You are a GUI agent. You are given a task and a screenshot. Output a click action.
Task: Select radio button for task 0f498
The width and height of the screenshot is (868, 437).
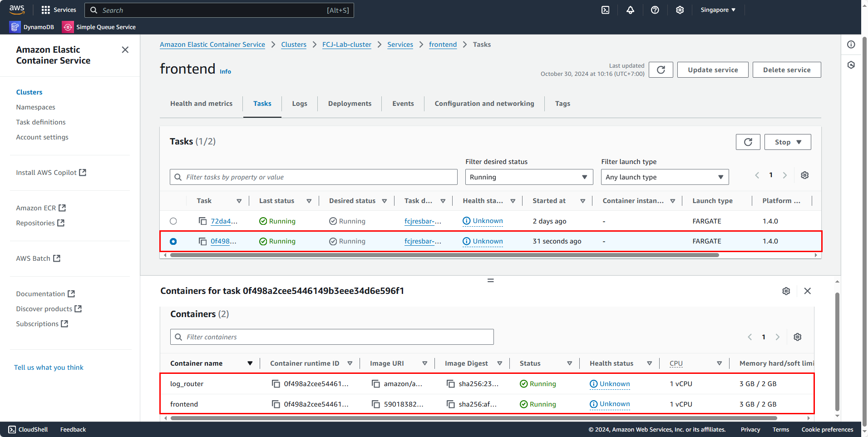coord(173,241)
